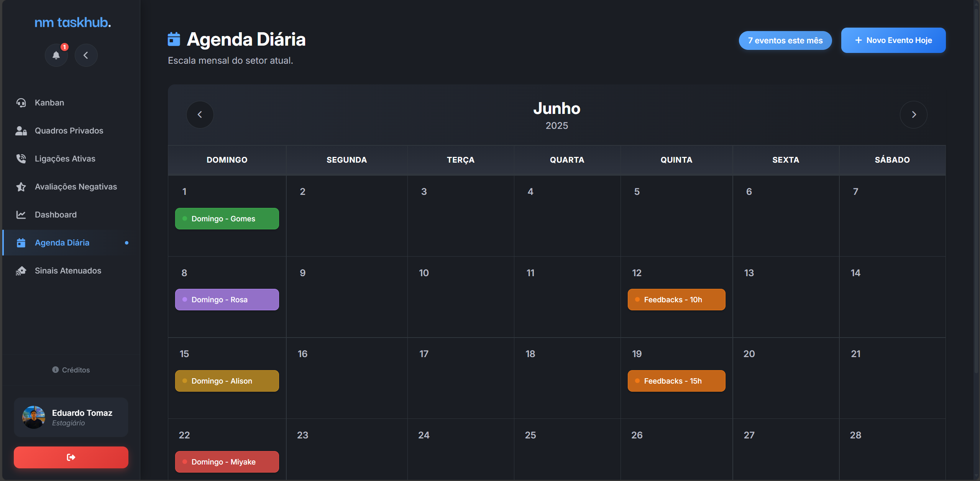Open the Dashboard menu item

point(56,215)
